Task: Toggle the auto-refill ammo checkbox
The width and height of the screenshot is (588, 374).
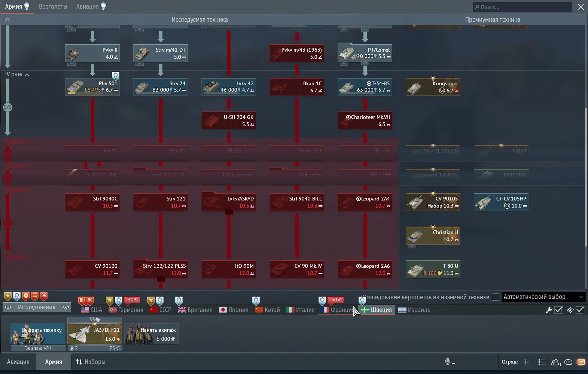Action: click(x=580, y=310)
